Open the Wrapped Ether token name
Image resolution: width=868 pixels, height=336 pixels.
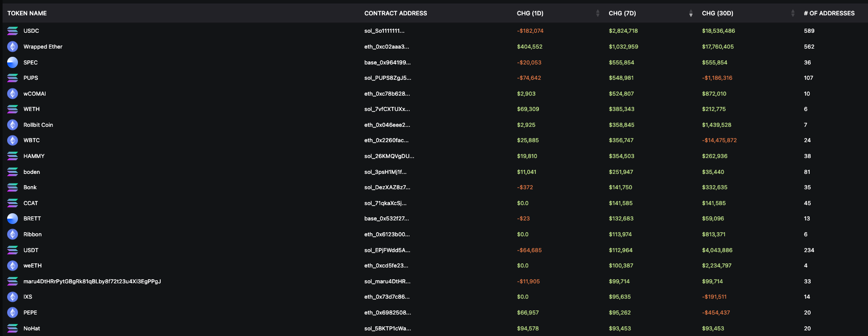(43, 47)
